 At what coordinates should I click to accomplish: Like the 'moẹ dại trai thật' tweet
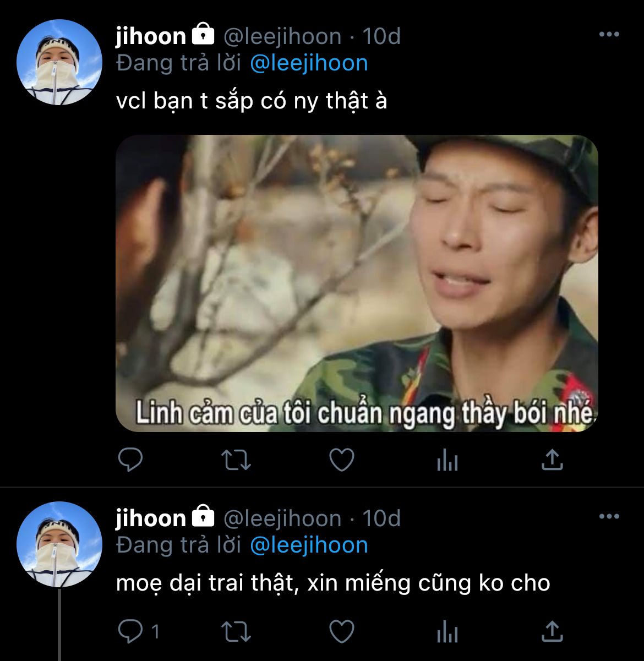(x=342, y=631)
